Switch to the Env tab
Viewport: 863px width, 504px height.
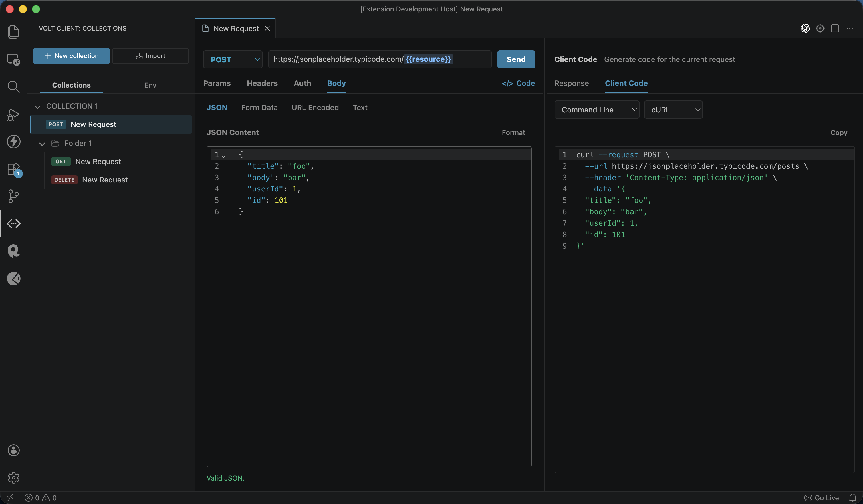(x=150, y=85)
